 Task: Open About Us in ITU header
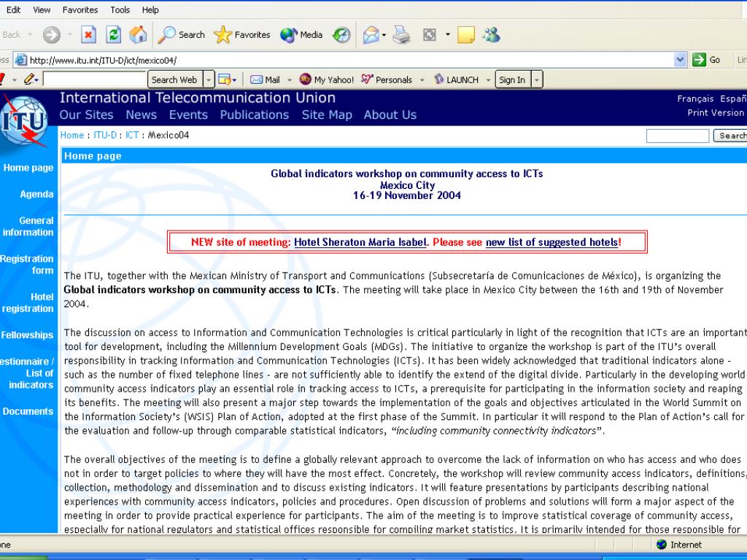[x=390, y=114]
